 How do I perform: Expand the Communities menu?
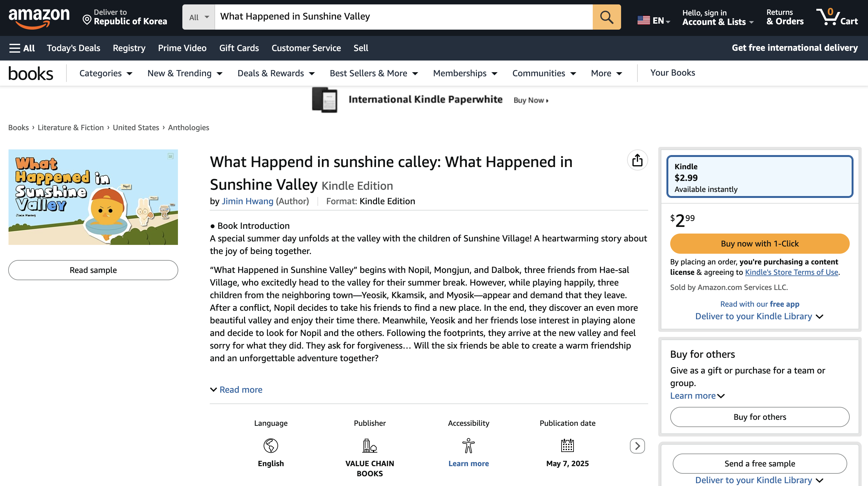click(544, 73)
